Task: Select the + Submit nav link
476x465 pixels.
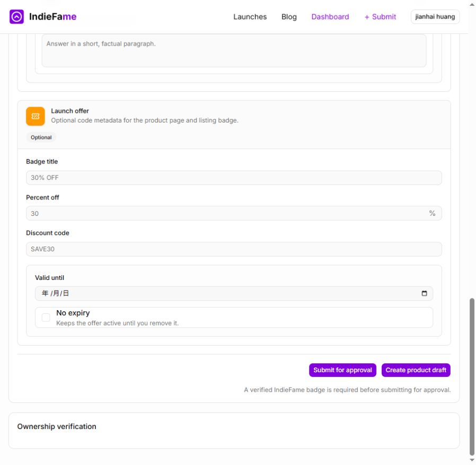Action: tap(380, 17)
